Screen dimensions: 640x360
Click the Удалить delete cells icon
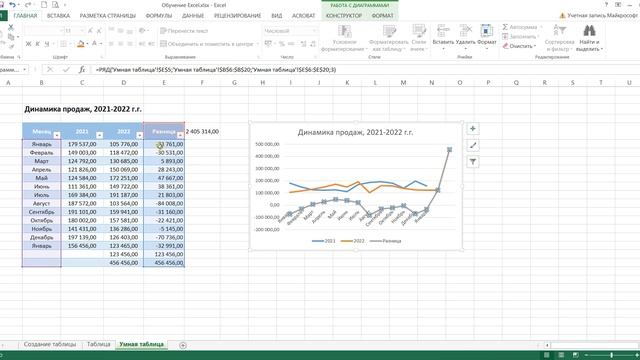point(465,31)
